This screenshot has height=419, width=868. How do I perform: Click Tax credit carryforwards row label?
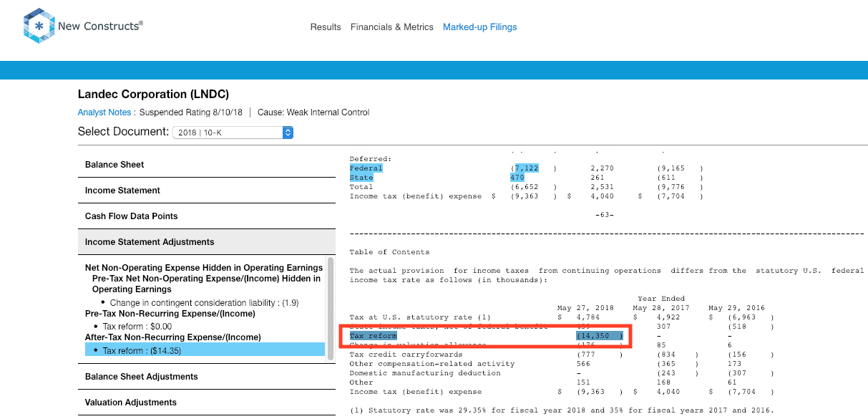tap(406, 355)
